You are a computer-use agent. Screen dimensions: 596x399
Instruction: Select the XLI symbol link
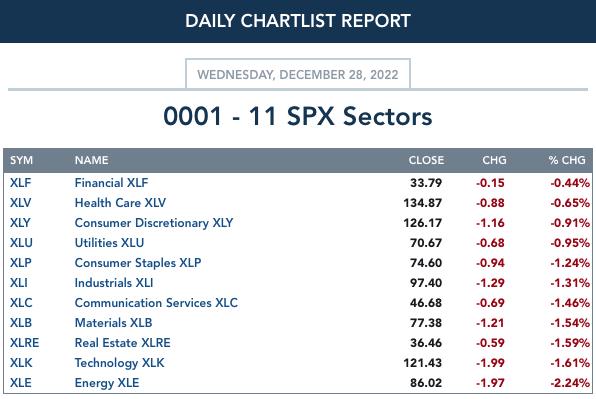point(19,283)
